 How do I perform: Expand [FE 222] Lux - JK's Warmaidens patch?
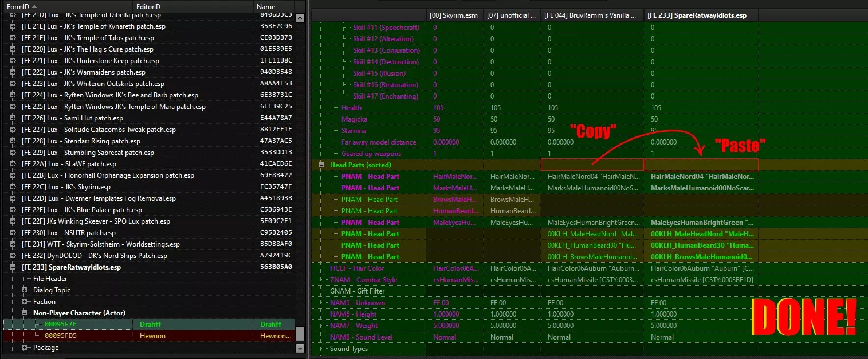point(14,72)
